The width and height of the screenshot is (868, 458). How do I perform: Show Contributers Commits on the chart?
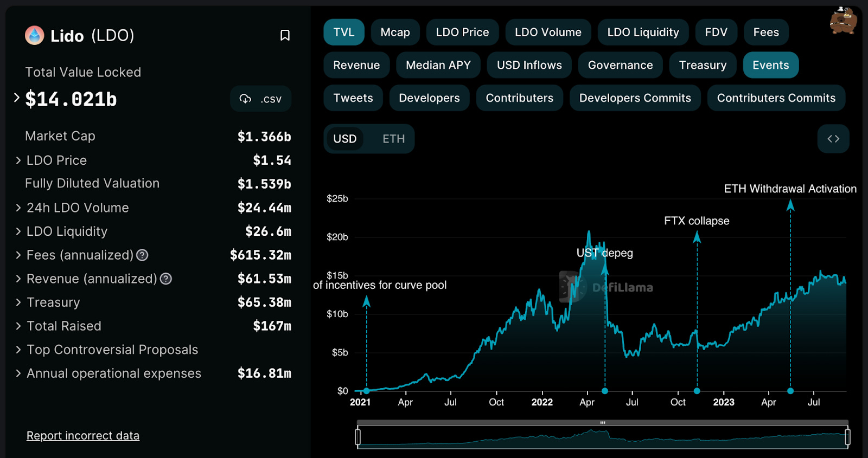tap(776, 98)
